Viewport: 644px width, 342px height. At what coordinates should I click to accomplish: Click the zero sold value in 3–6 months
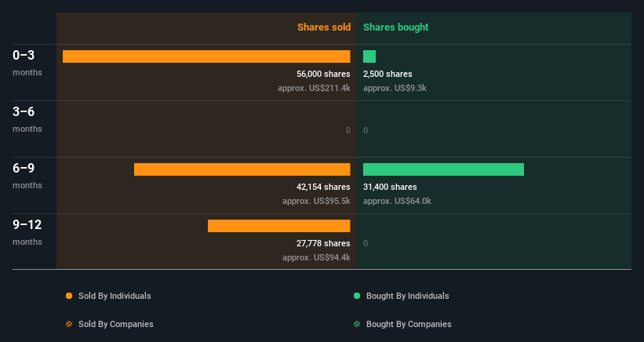(x=347, y=130)
